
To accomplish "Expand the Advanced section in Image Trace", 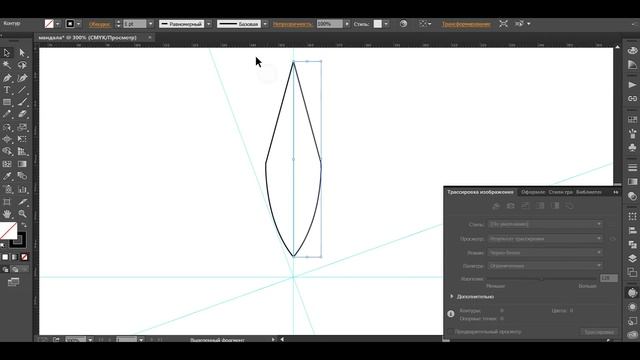I will coord(452,296).
